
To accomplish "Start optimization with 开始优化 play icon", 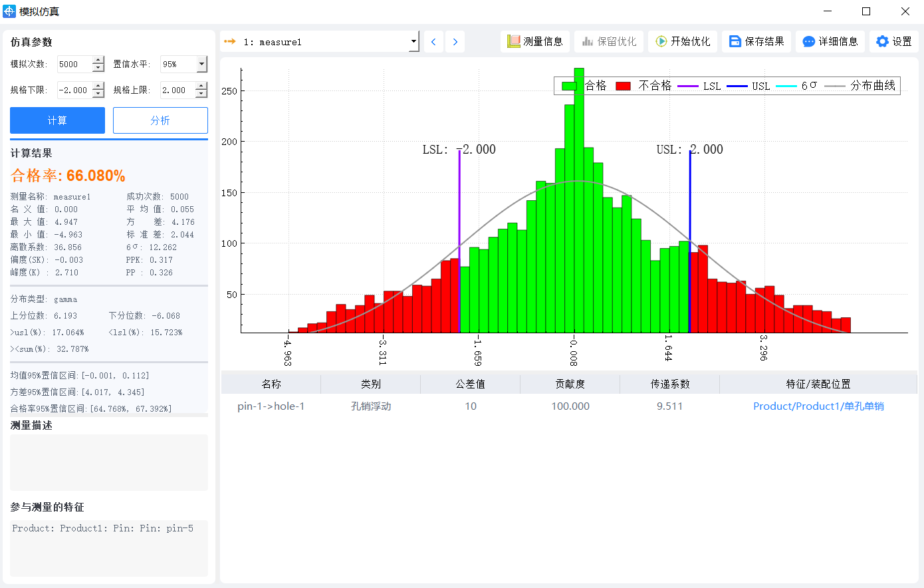I will coord(661,41).
